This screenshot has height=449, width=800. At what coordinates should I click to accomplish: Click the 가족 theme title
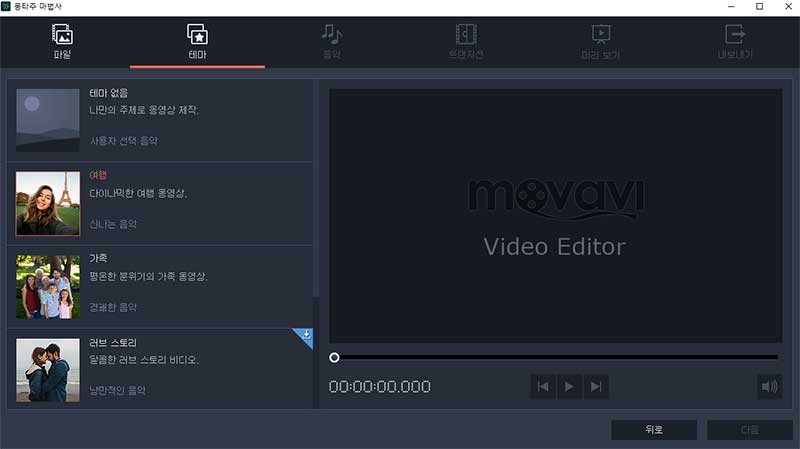tap(98, 258)
